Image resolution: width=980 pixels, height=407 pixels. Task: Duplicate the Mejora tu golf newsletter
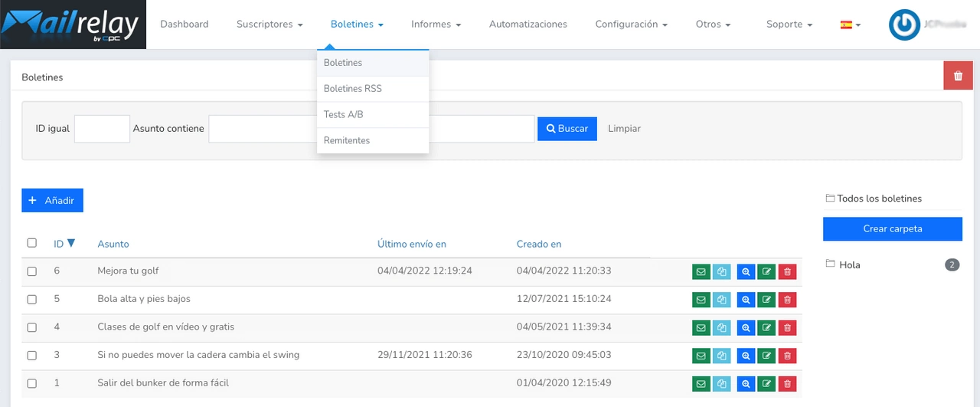[x=722, y=271]
